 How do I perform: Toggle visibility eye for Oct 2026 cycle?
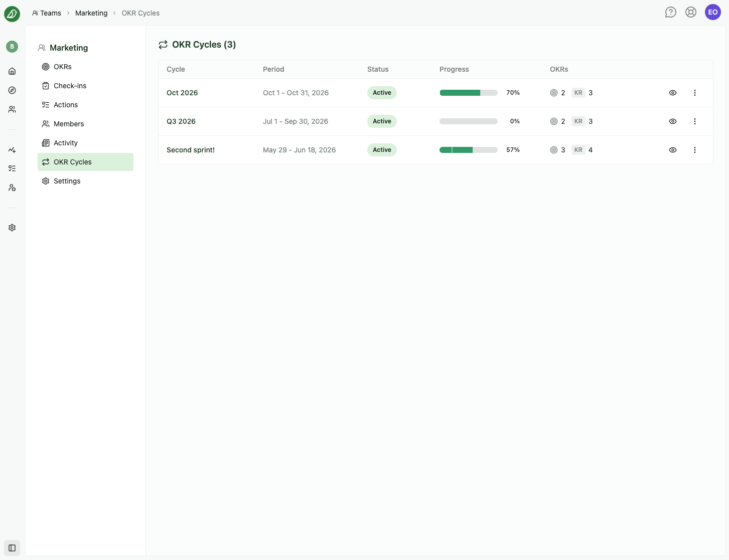673,93
